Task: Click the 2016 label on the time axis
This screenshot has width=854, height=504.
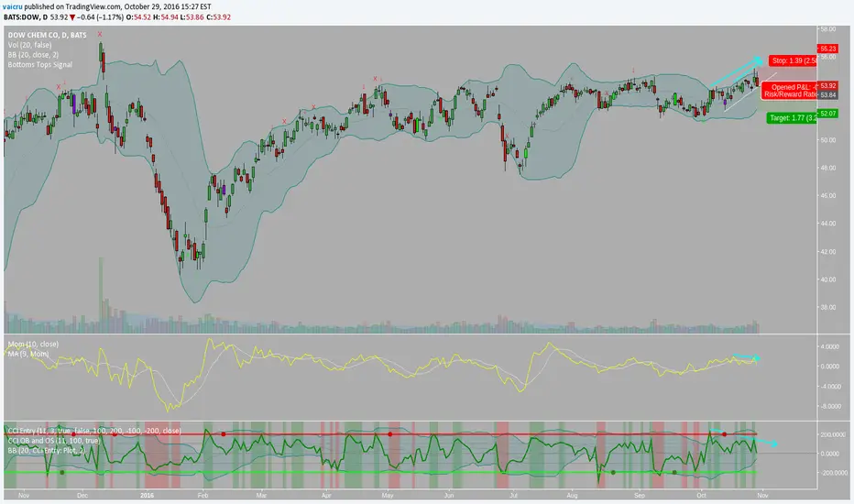Action: coord(147,495)
